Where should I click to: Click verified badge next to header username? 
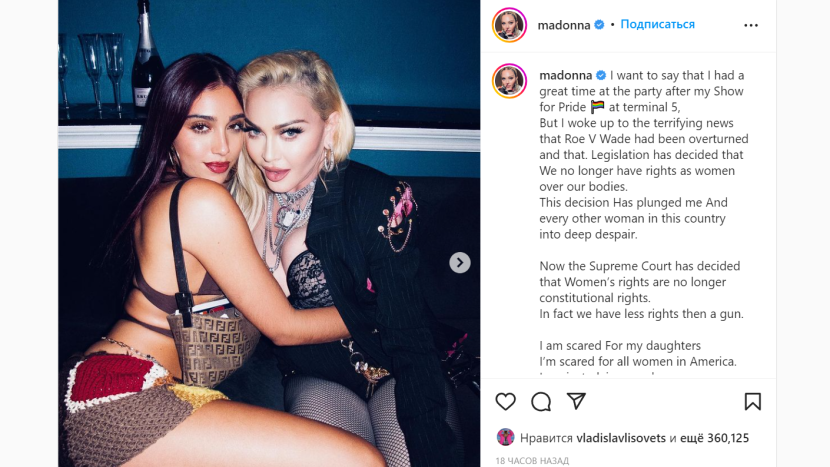(x=599, y=25)
